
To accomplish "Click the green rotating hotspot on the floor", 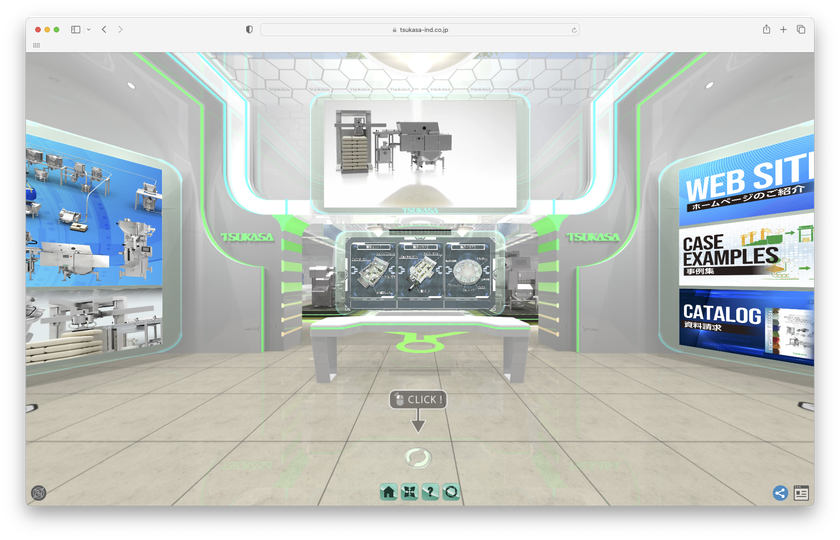I will pos(418,459).
